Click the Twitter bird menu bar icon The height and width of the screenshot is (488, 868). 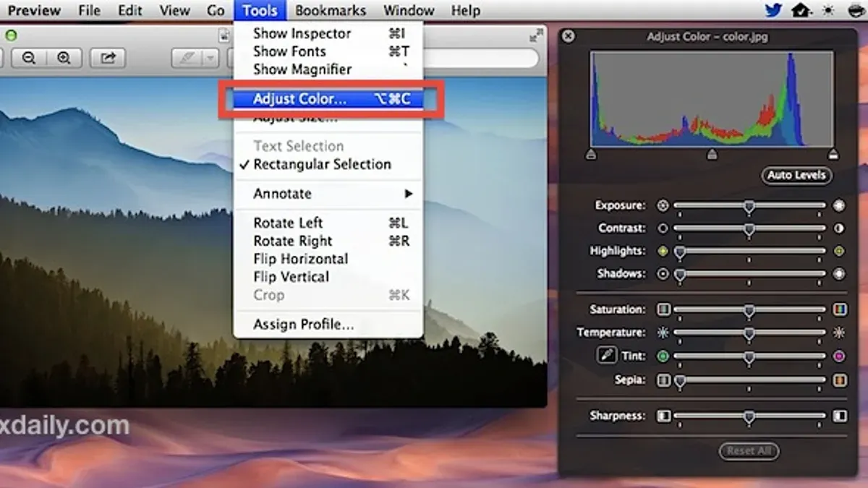click(775, 10)
